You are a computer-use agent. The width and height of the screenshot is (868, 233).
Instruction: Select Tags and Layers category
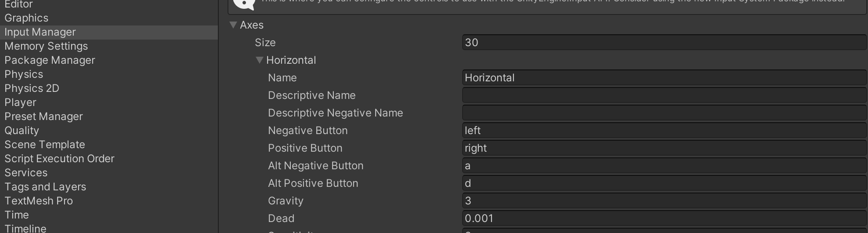[x=45, y=187]
